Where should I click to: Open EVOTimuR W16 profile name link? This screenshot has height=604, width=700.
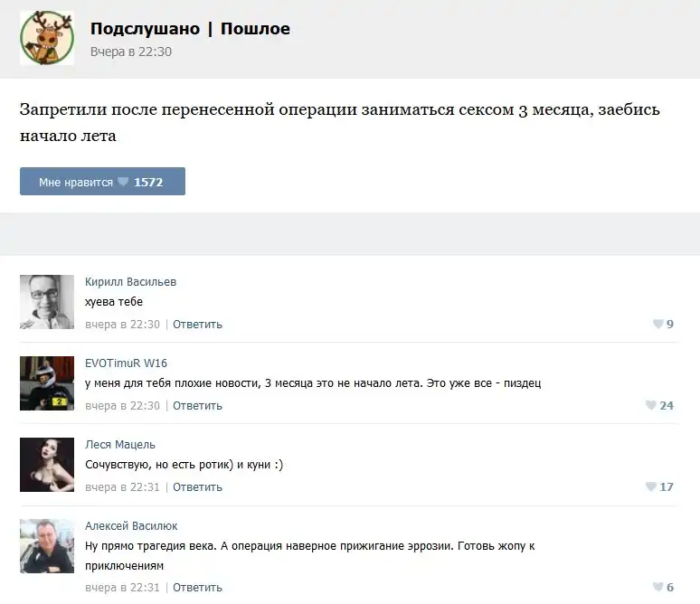tap(126, 363)
